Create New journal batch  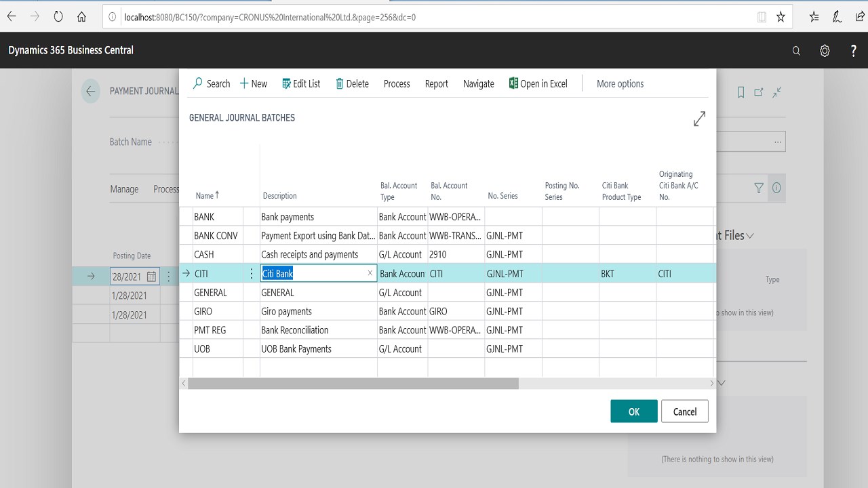(254, 84)
